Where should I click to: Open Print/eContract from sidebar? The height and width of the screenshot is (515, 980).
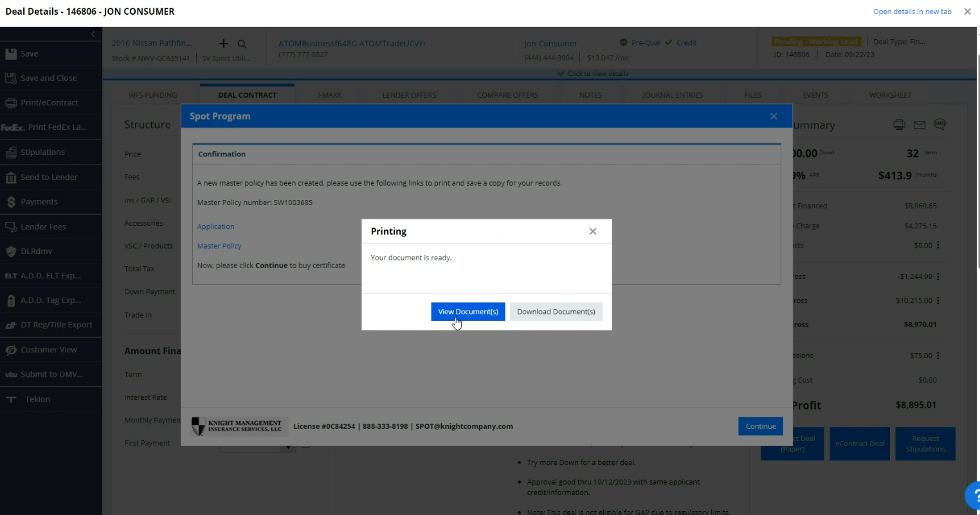tap(51, 103)
